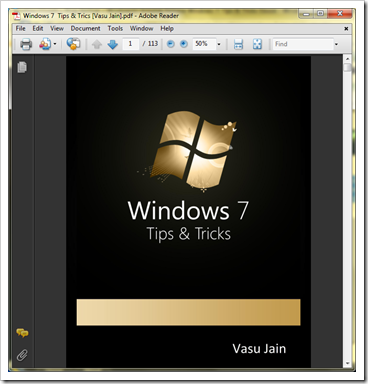The image size is (368, 384).
Task: Click the gold gradient bar on the cover
Action: [x=188, y=312]
